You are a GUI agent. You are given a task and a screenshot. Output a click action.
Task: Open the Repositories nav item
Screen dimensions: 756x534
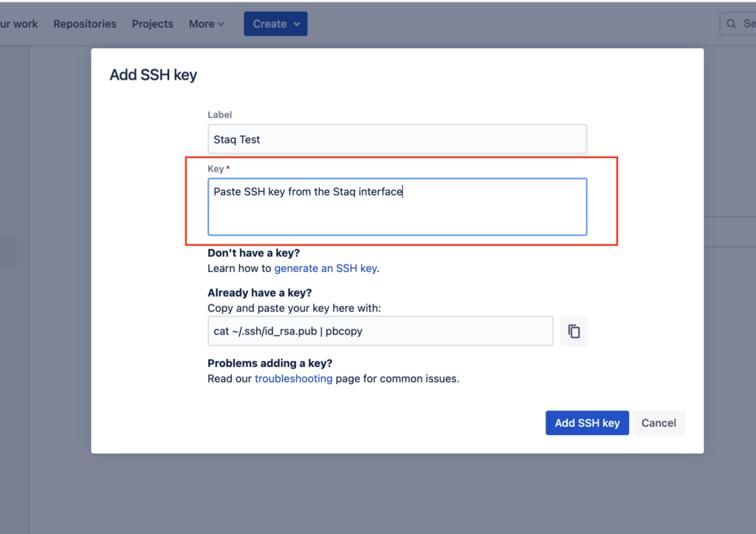85,24
